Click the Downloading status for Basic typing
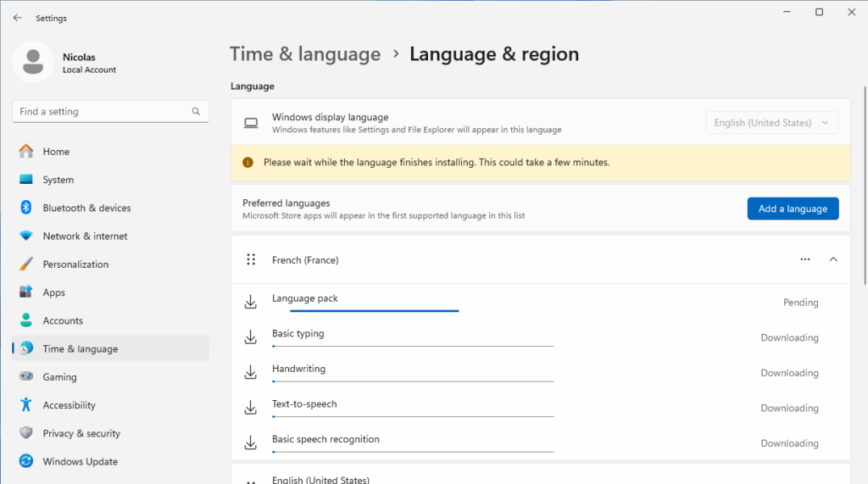This screenshot has width=868, height=484. click(789, 337)
